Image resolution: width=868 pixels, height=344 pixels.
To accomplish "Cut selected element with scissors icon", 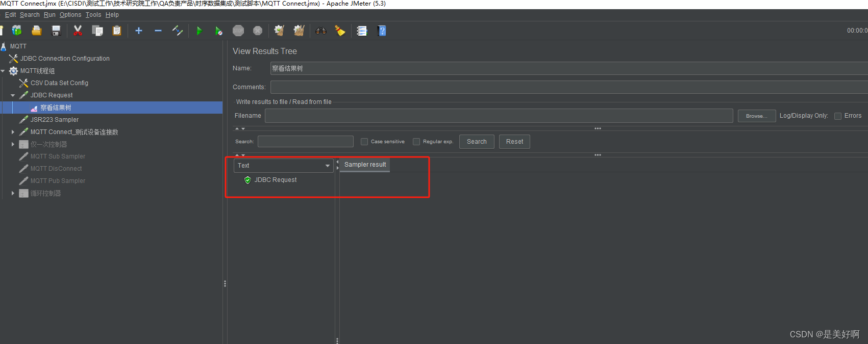I will tap(78, 31).
